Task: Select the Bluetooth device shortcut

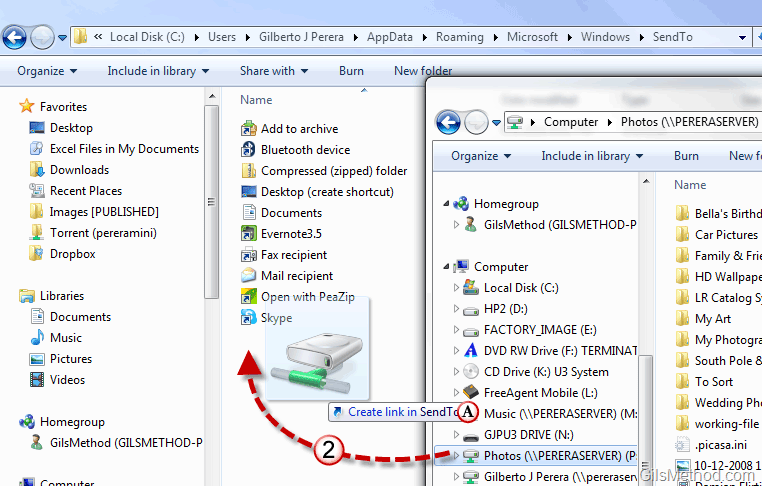Action: [295, 150]
